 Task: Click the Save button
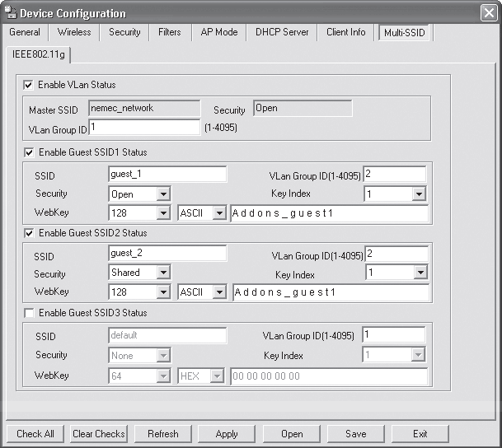(356, 434)
